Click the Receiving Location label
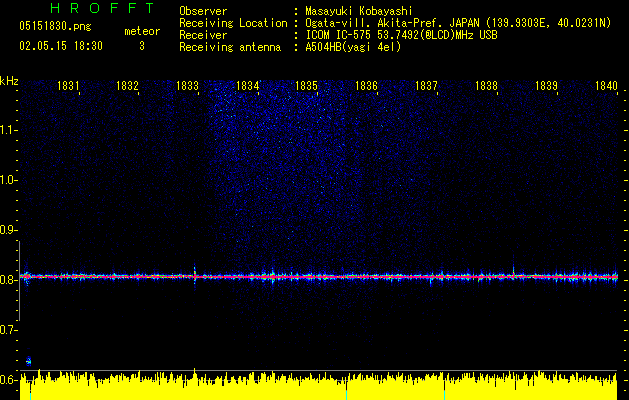Screen dimensions: 629x400 click(x=233, y=23)
